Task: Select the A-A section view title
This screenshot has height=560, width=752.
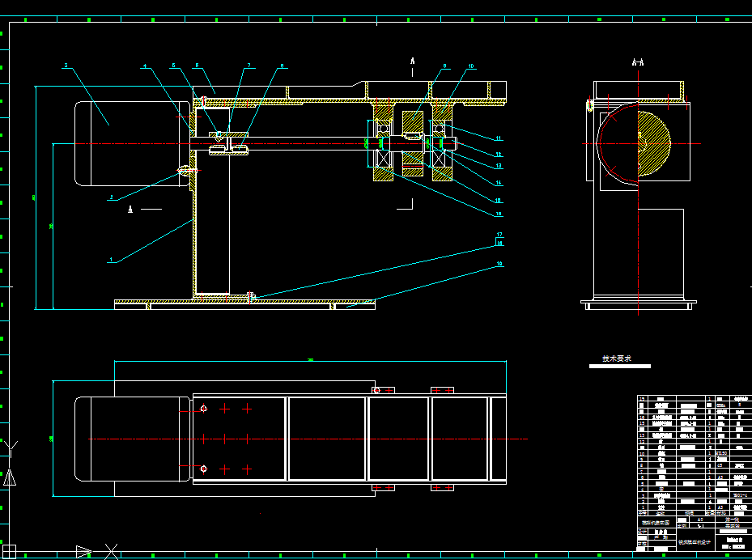Action: (638, 62)
